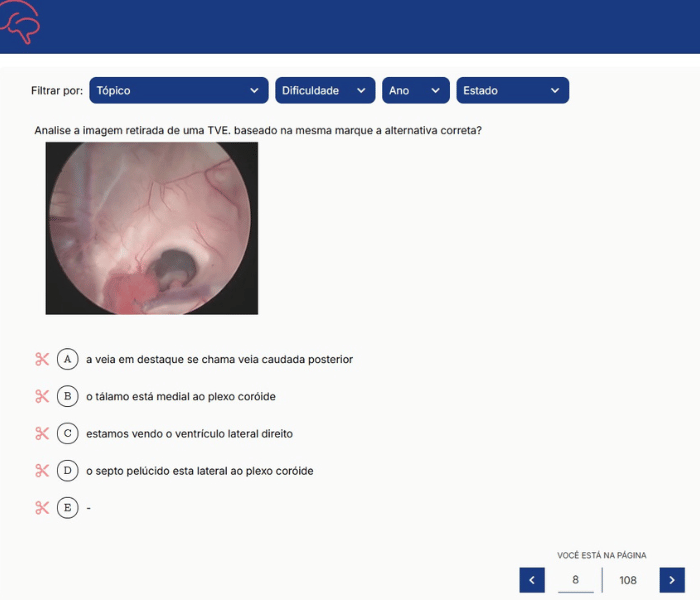Go to next question page arrow
Viewport: 700px width, 600px height.
[x=672, y=580]
